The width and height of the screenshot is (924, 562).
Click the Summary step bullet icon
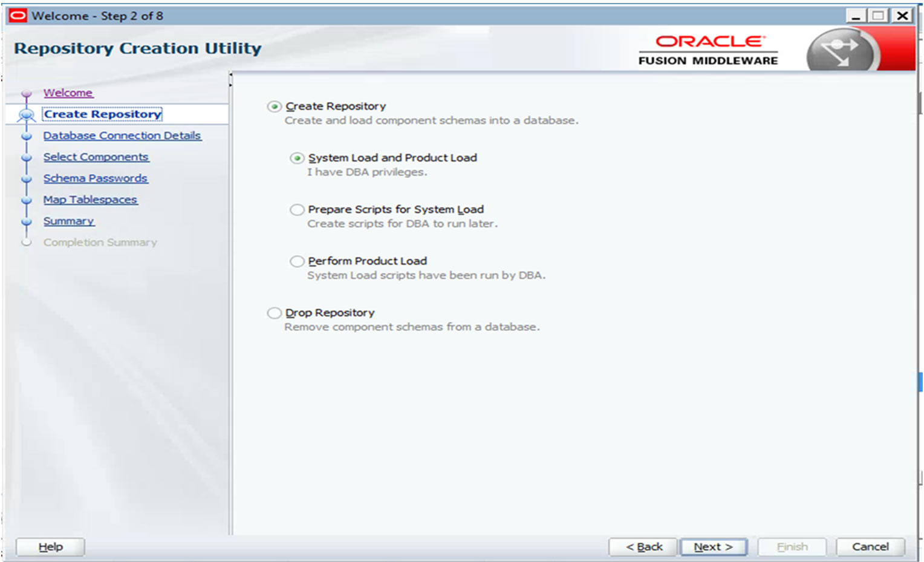click(x=25, y=221)
